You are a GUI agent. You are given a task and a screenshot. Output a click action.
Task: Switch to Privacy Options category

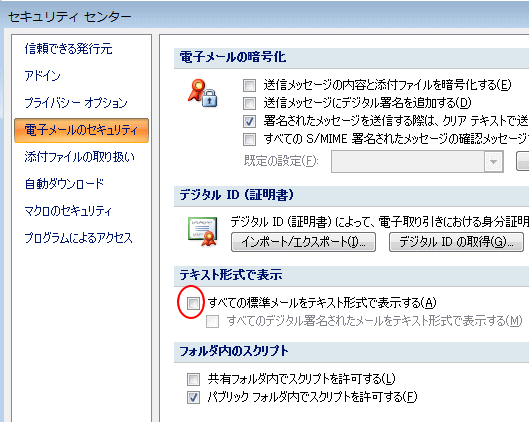tap(76, 103)
